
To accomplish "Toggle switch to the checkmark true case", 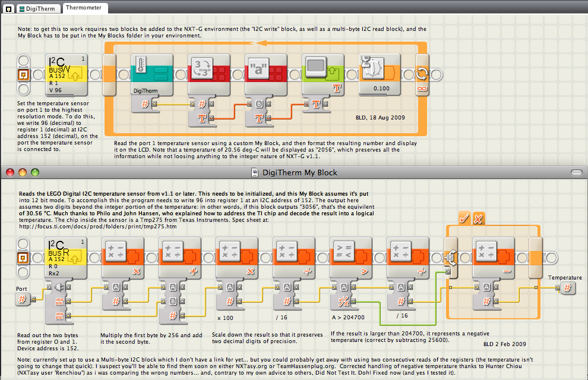I will coord(464,218).
